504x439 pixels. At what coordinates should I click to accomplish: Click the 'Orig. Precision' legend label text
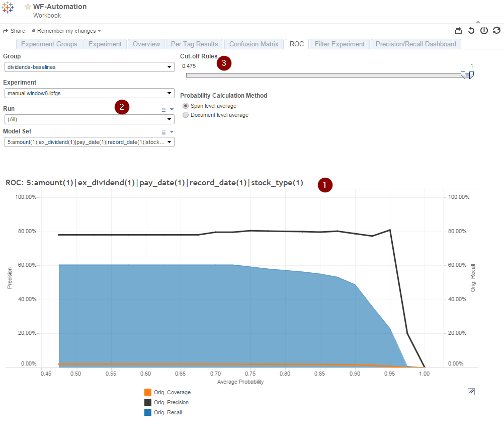point(171,402)
